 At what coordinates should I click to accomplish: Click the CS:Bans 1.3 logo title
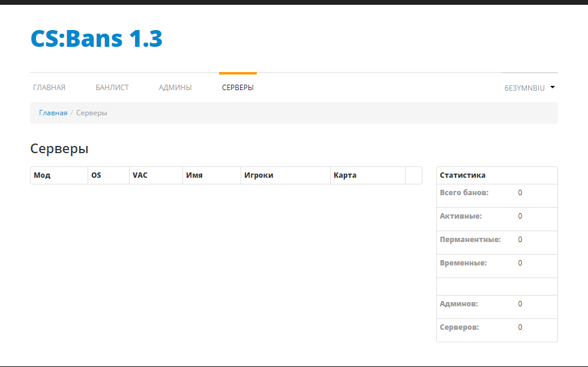97,38
